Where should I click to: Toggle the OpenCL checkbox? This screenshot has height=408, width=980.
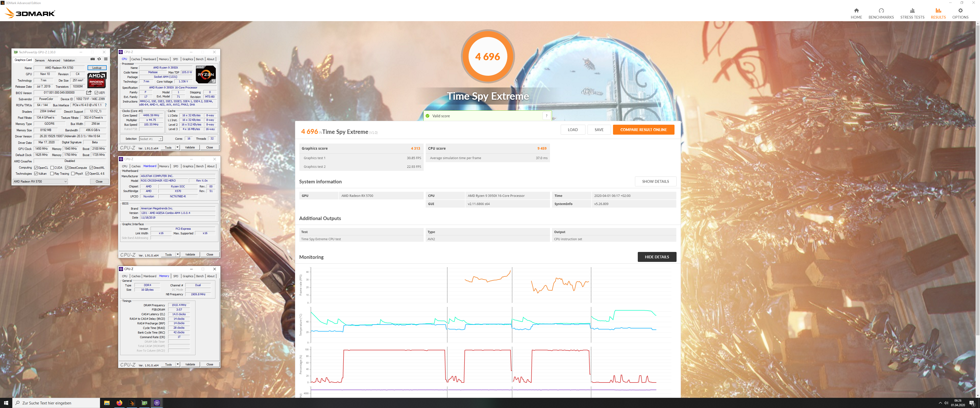tap(36, 168)
